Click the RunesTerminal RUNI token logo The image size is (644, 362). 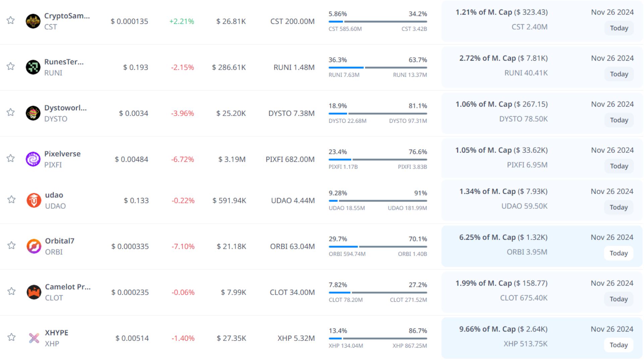tap(33, 67)
